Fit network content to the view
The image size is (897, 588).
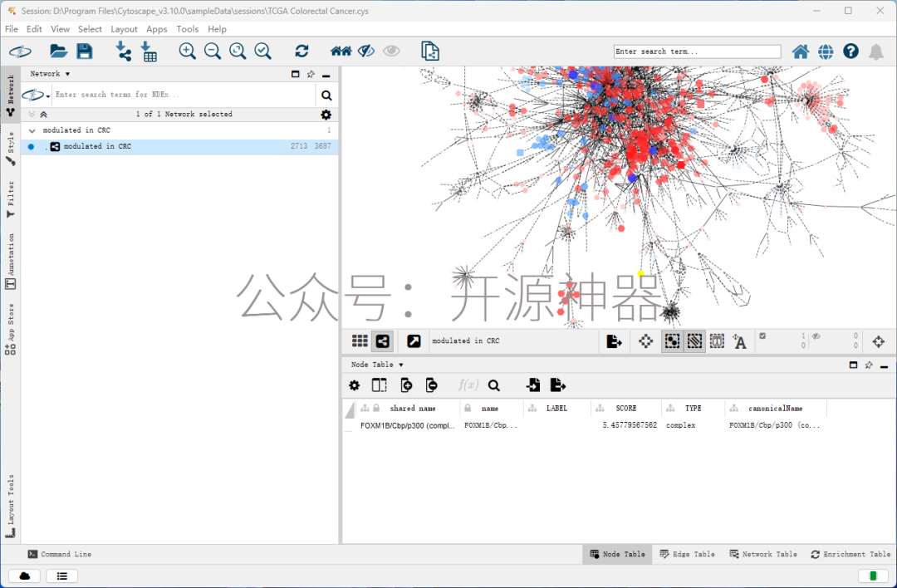tap(238, 51)
